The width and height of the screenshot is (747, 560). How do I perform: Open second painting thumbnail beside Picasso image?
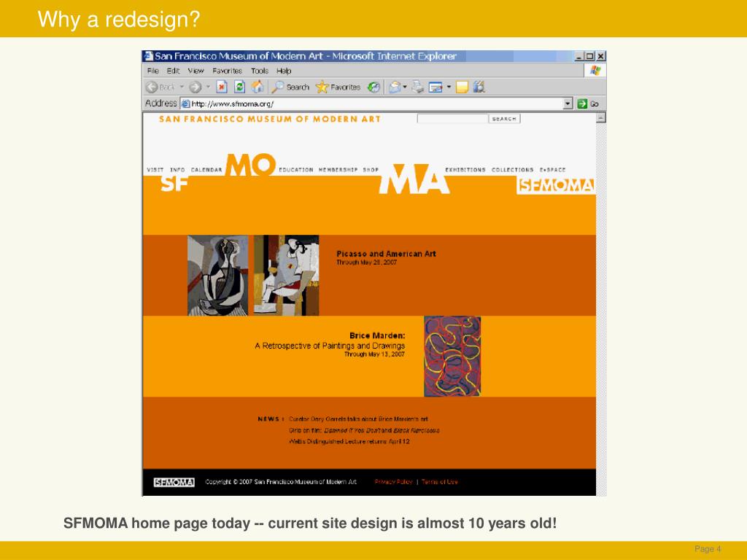pos(286,275)
